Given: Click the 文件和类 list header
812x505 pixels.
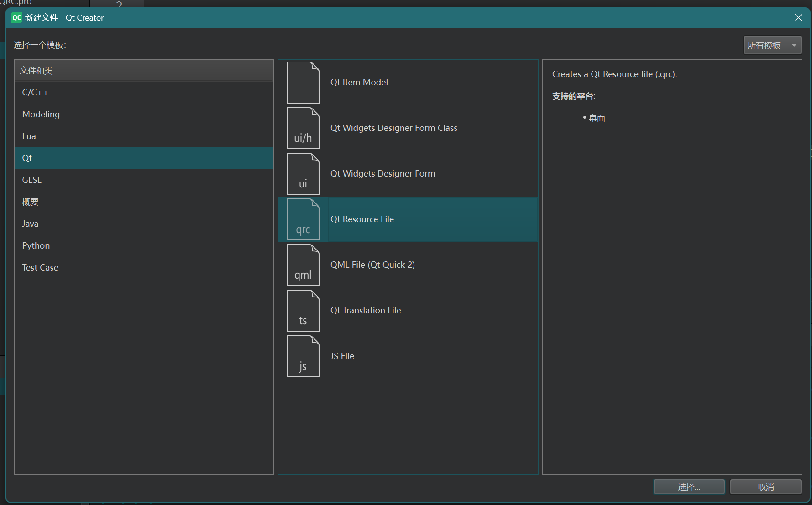Looking at the screenshot, I should [x=144, y=71].
